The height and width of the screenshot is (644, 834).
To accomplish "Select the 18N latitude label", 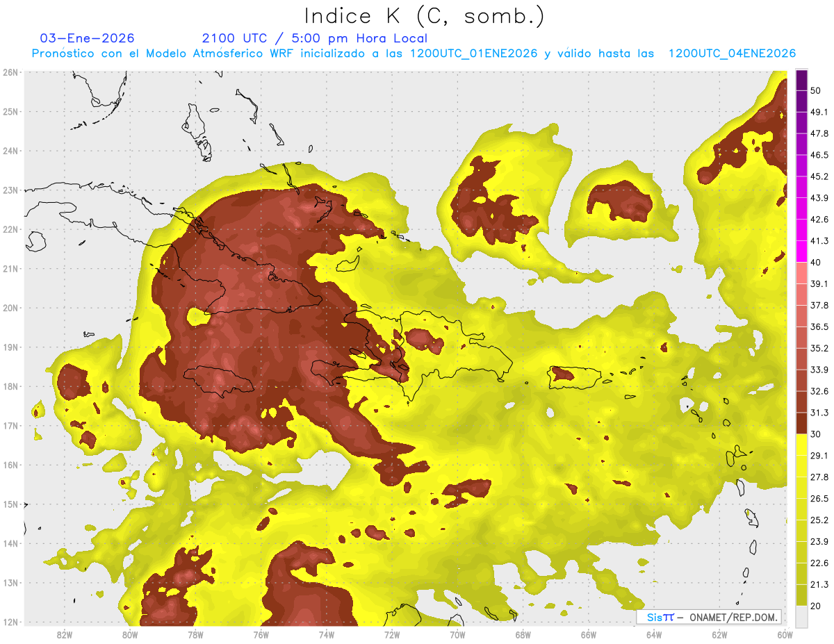I will [x=10, y=386].
